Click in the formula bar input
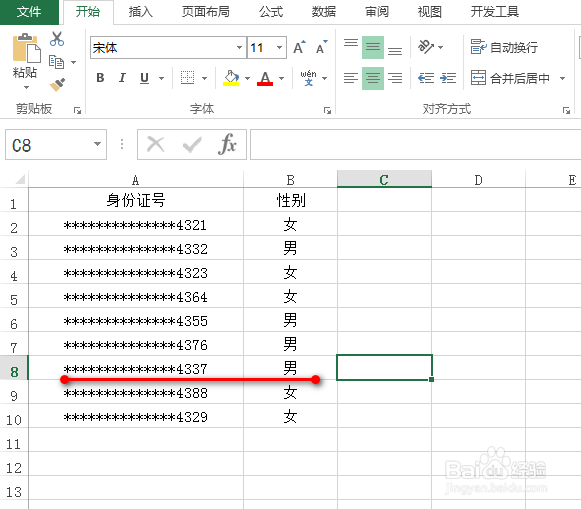The width and height of the screenshot is (581, 509). coord(415,144)
